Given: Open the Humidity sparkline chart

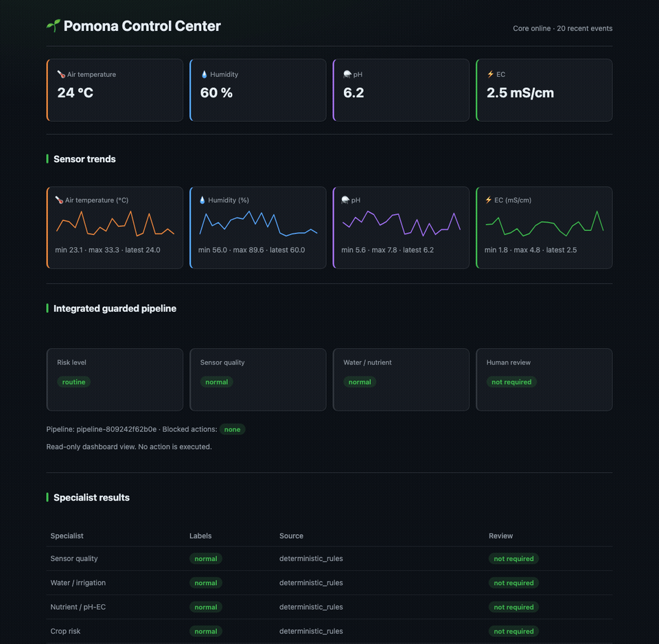Looking at the screenshot, I should point(258,224).
